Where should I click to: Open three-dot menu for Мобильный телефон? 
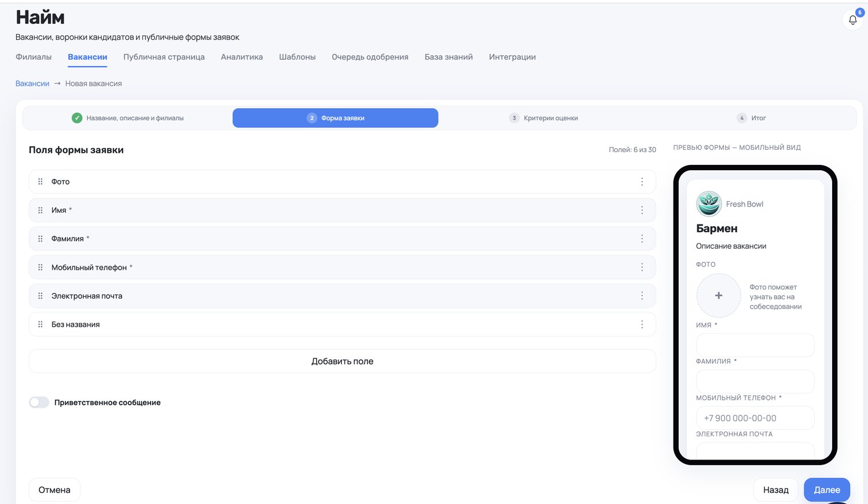click(x=642, y=267)
